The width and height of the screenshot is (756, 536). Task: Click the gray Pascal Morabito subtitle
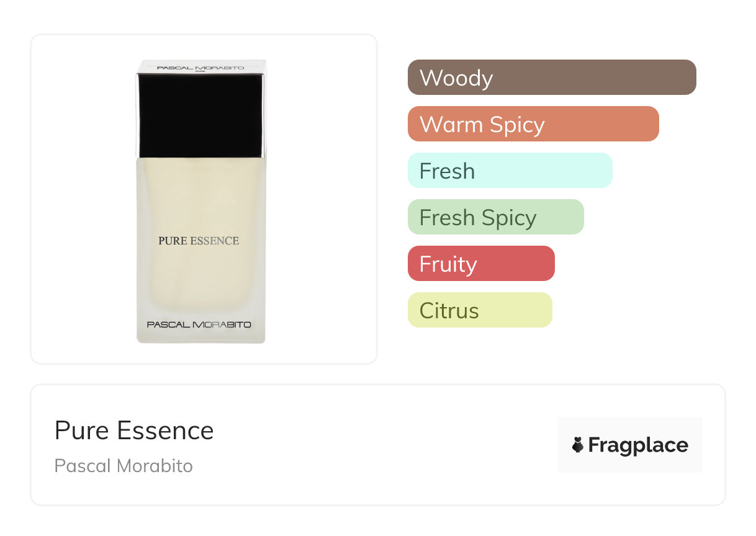(x=124, y=466)
